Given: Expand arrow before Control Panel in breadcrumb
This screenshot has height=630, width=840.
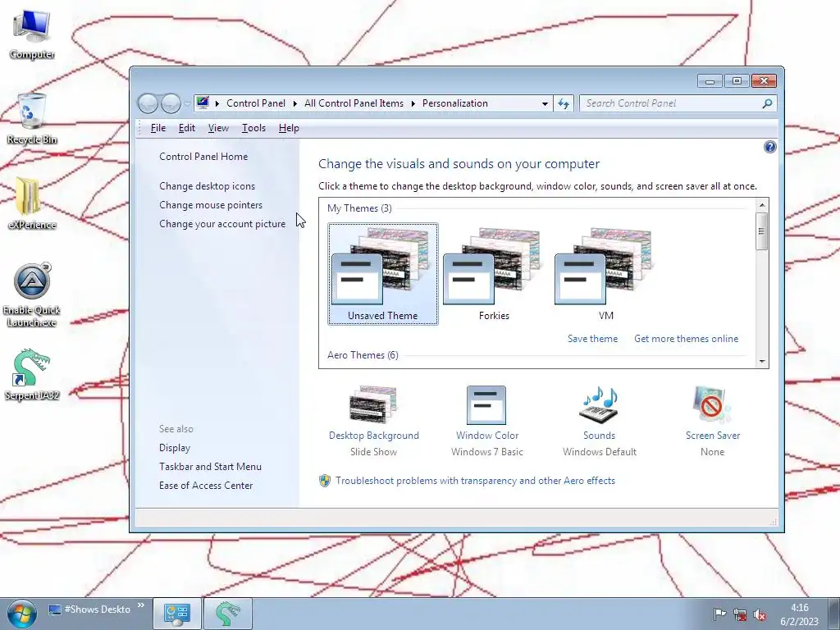Looking at the screenshot, I should 217,103.
